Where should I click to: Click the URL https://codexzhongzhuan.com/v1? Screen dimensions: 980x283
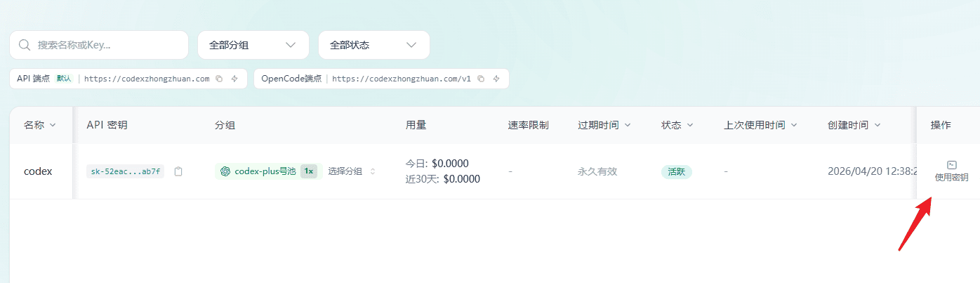402,79
